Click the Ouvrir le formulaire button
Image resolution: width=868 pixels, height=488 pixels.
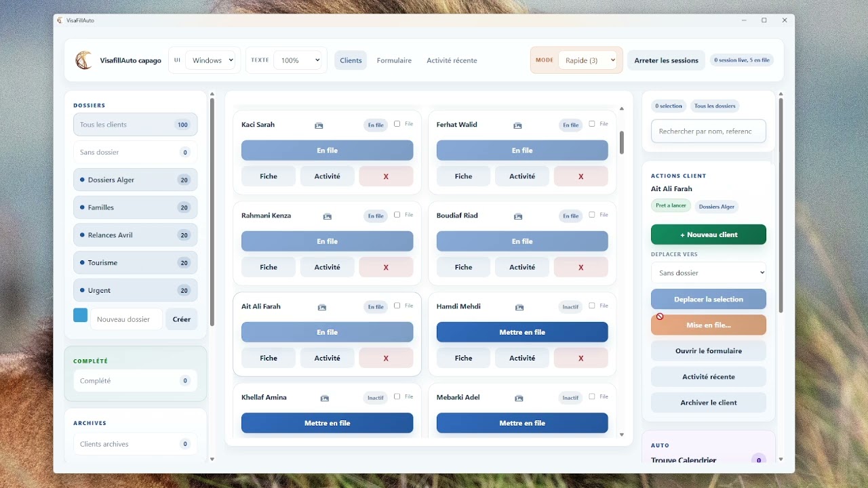pos(709,351)
